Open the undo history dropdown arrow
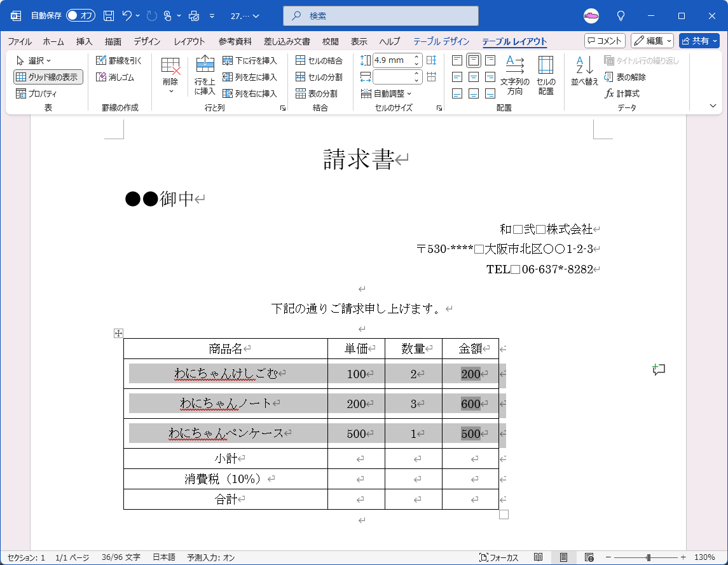728x565 pixels. pyautogui.click(x=138, y=16)
